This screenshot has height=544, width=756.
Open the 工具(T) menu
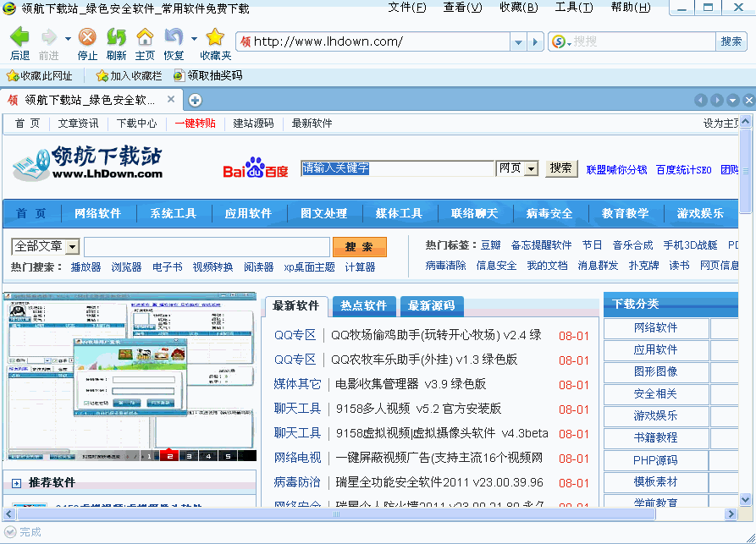[x=574, y=8]
